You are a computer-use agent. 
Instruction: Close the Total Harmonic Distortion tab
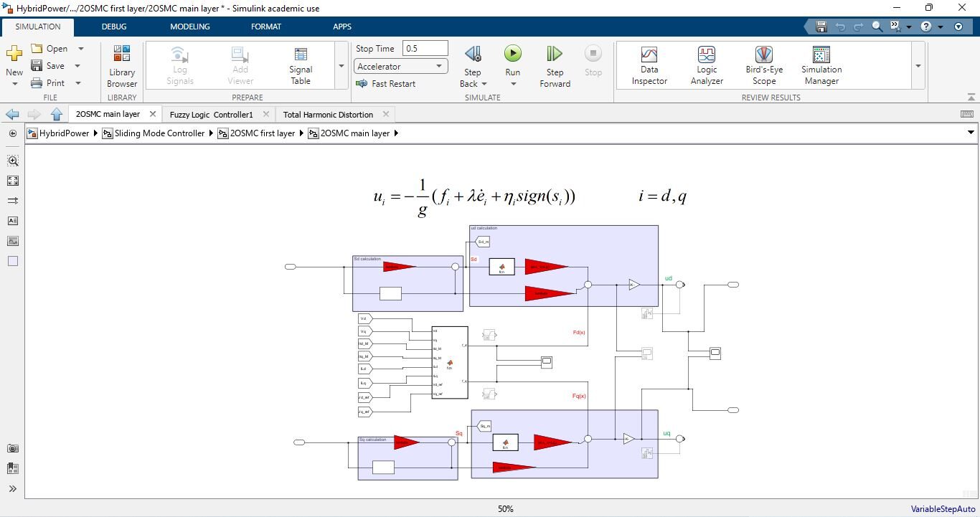tap(386, 114)
